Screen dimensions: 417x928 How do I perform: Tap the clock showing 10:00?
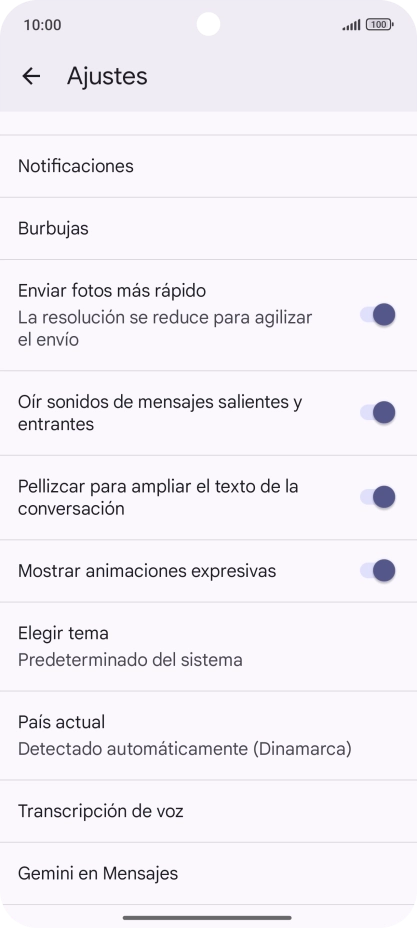43,25
